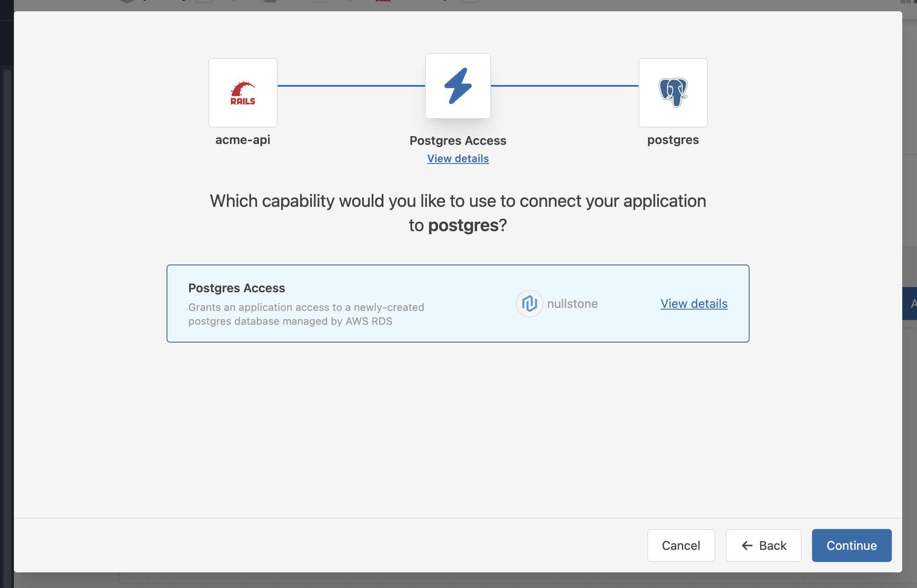The height and width of the screenshot is (588, 917).
Task: Click the connector line between steps
Action: tap(351, 85)
